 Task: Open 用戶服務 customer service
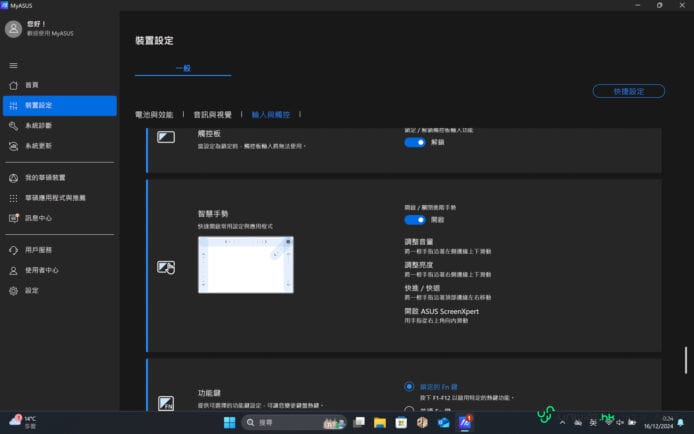[x=37, y=249]
